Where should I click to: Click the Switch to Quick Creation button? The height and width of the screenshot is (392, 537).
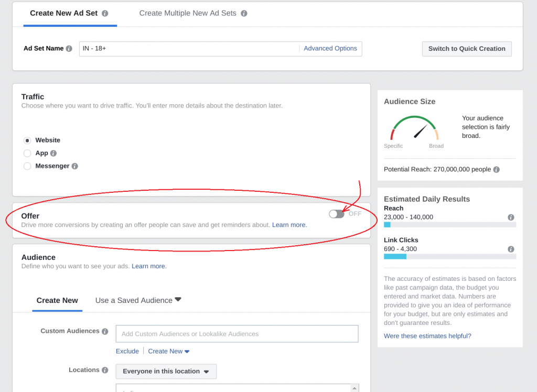coord(466,49)
